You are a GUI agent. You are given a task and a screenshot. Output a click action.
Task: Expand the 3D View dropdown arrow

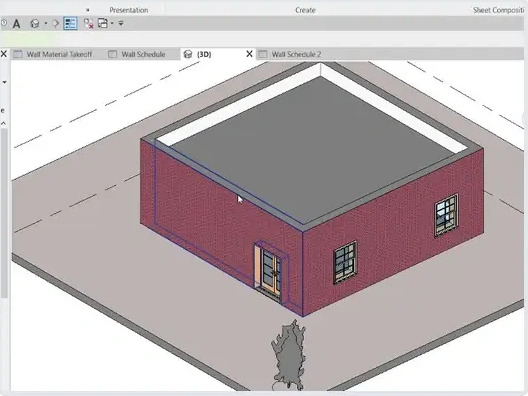(x=46, y=24)
